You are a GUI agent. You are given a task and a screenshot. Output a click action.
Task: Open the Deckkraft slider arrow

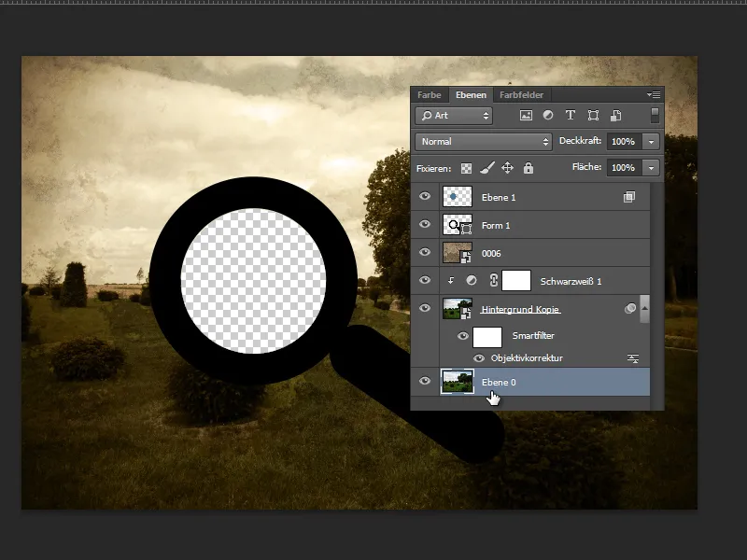pyautogui.click(x=651, y=142)
